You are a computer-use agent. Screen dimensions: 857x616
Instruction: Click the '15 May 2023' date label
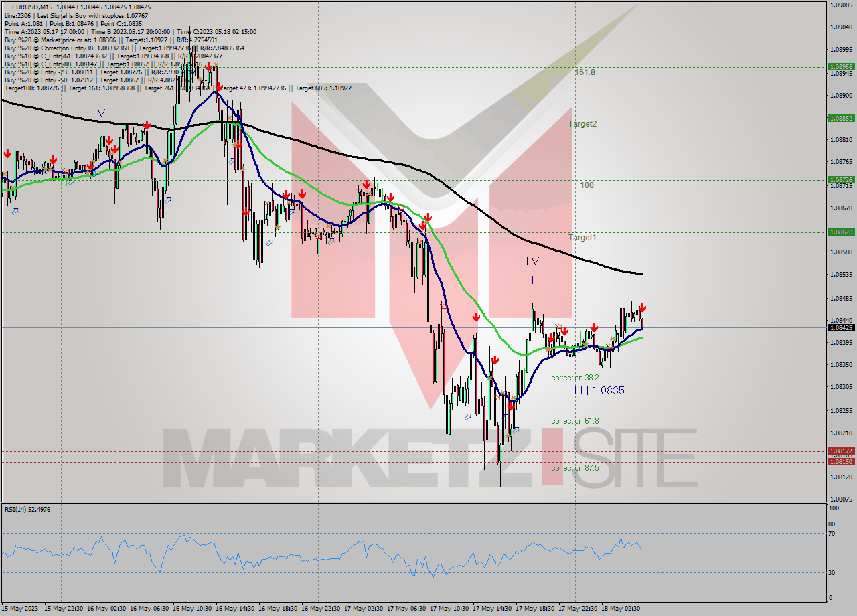(x=20, y=609)
